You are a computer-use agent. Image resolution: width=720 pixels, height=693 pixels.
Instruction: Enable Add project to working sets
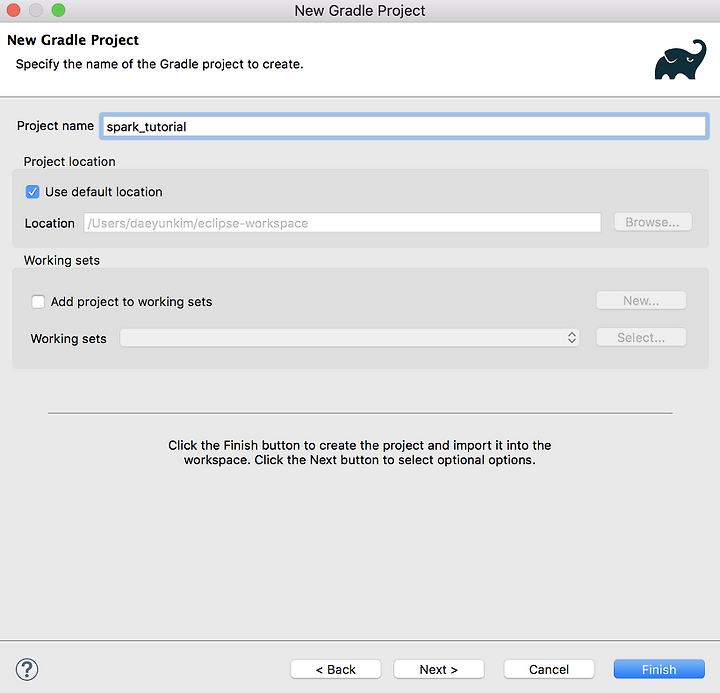tap(38, 302)
